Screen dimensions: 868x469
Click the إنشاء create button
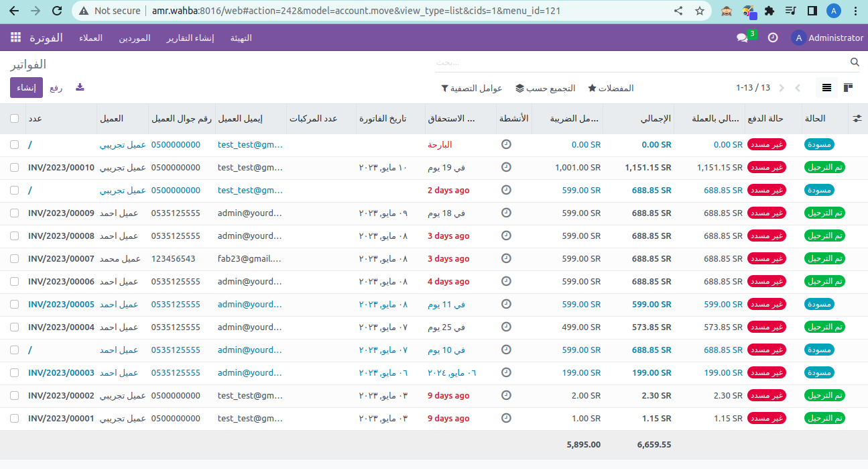click(26, 88)
